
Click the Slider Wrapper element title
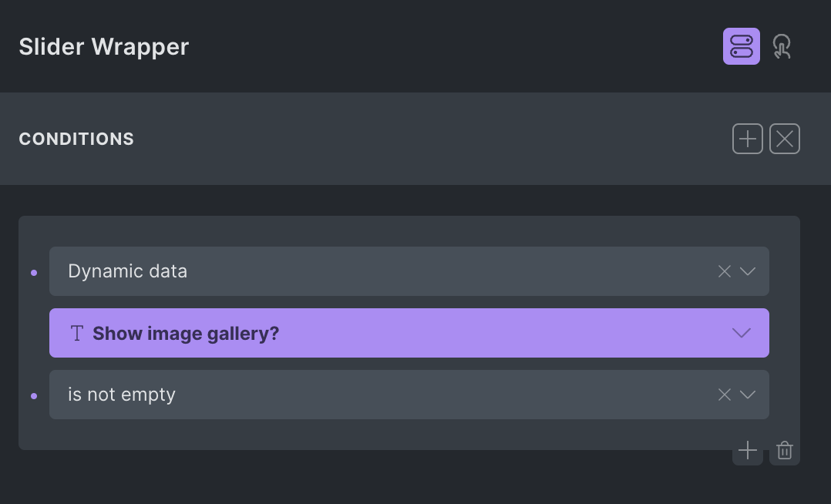click(104, 47)
